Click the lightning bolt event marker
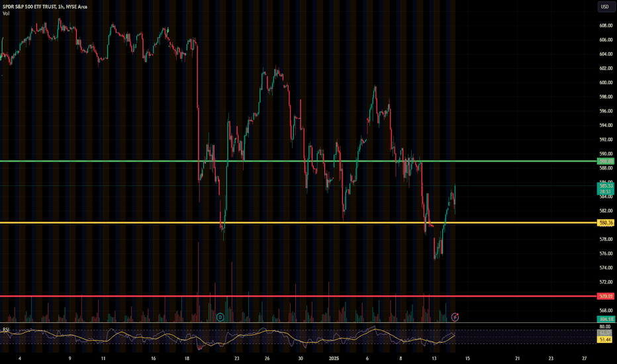This screenshot has width=617, height=364. (455, 317)
